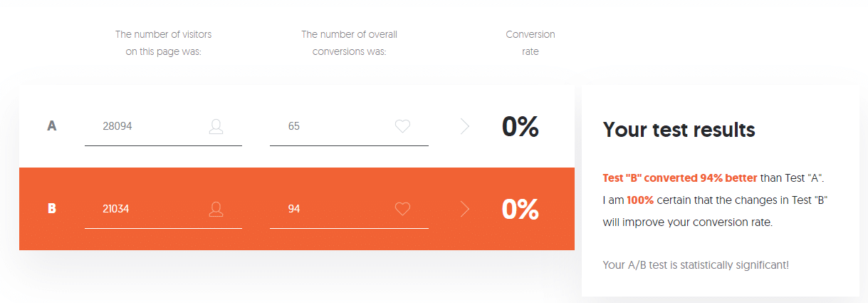Click the variant B row label
The image size is (868, 303).
(52, 209)
